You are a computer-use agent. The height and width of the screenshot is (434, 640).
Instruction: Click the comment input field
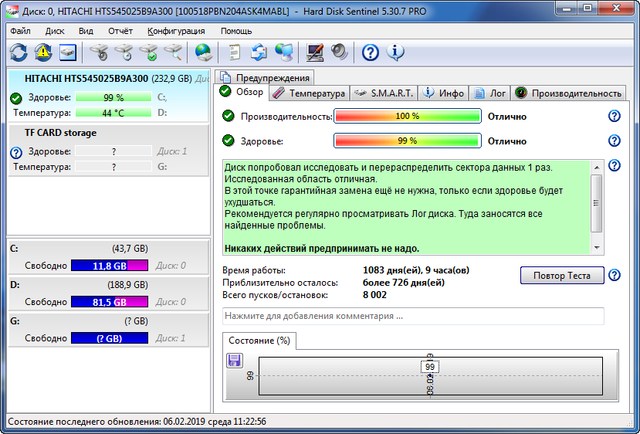pyautogui.click(x=413, y=316)
